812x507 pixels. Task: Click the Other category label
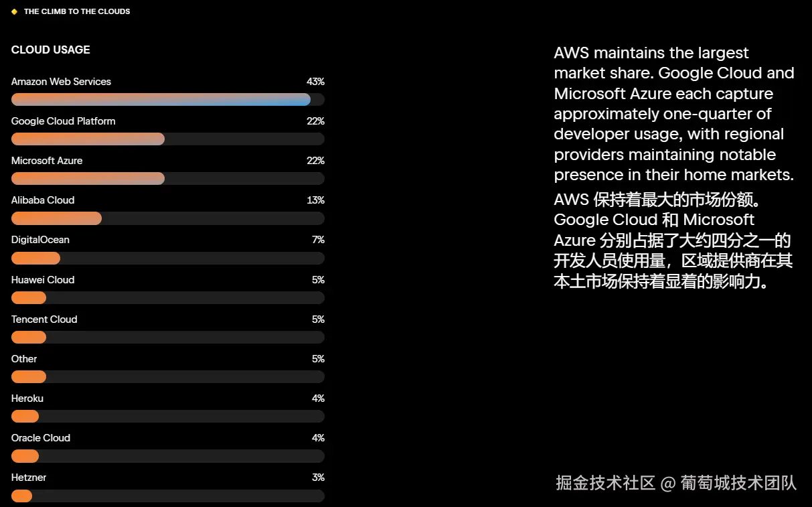[x=24, y=359]
